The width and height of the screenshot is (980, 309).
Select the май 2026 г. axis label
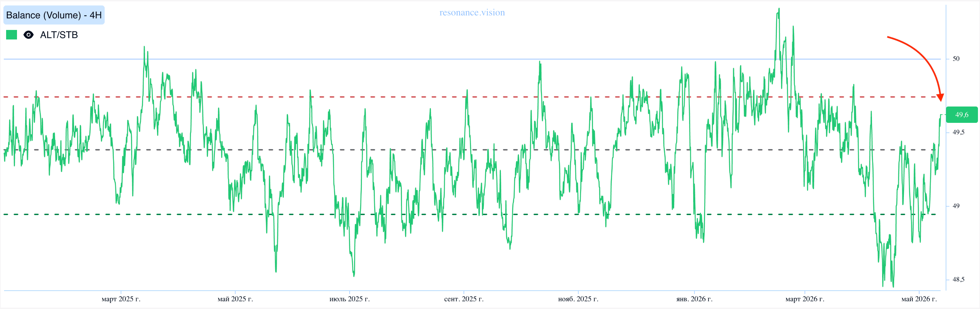tap(919, 299)
